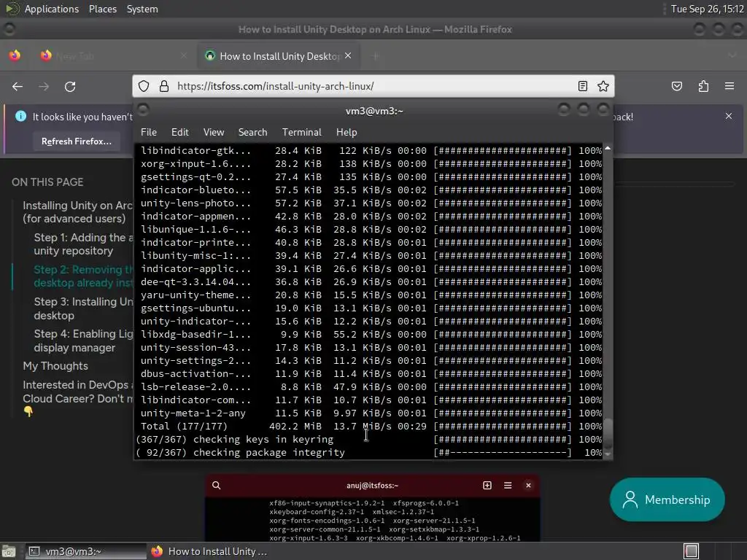Jump to Step 2: Removing desktop link

click(83, 276)
